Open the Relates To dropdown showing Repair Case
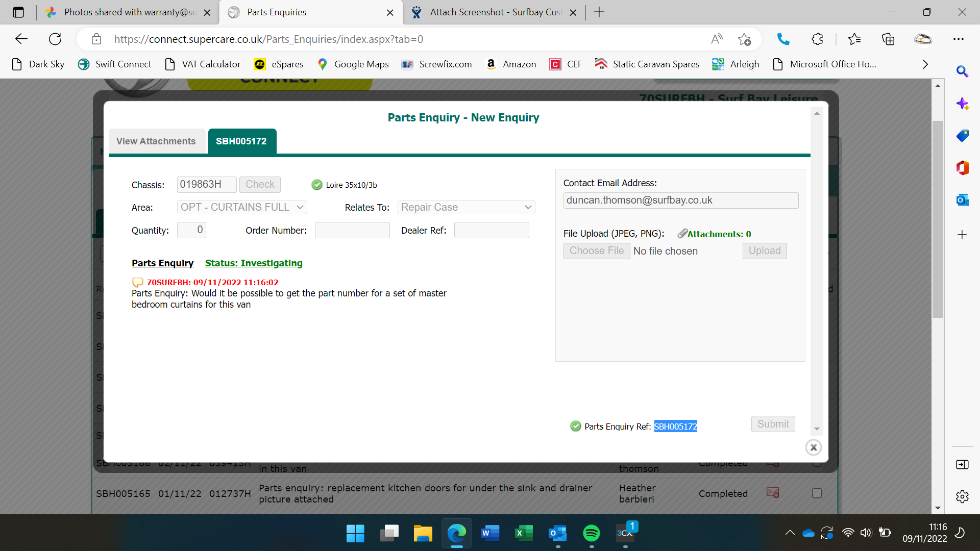Screen dimensions: 980x551 tap(466, 207)
